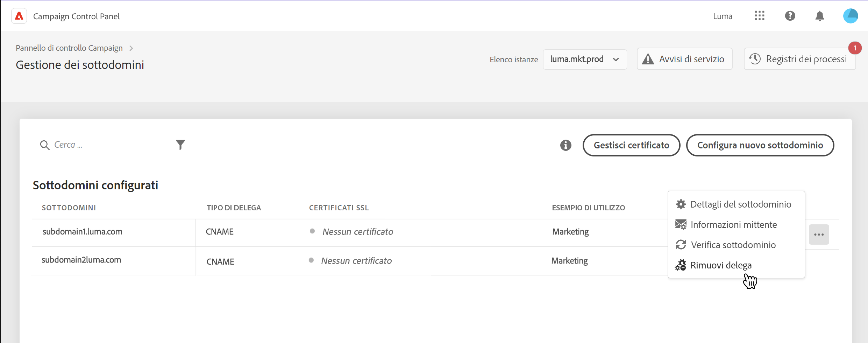Select Dettagli del sottodominio menu item
Image resolution: width=868 pixels, height=343 pixels.
click(x=740, y=204)
